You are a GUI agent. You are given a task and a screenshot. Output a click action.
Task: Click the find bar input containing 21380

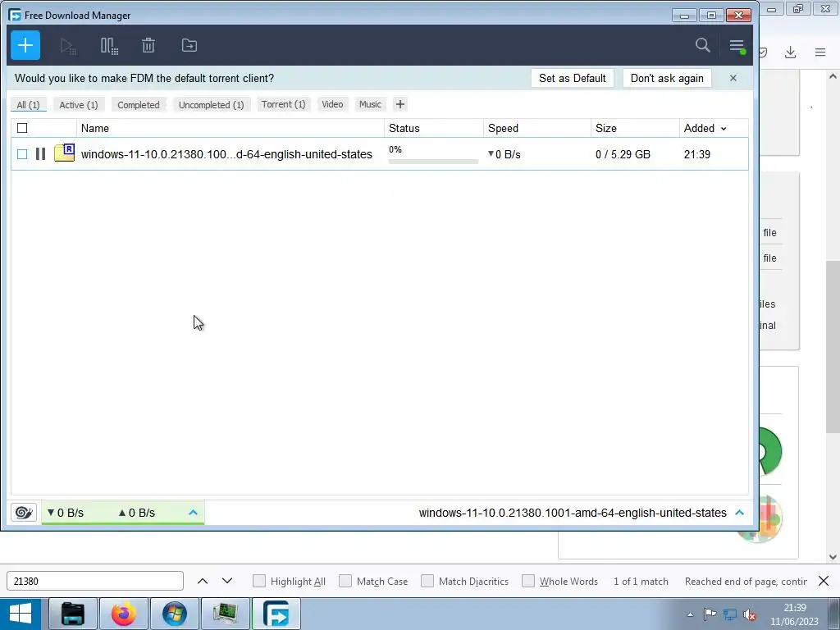[x=95, y=582]
